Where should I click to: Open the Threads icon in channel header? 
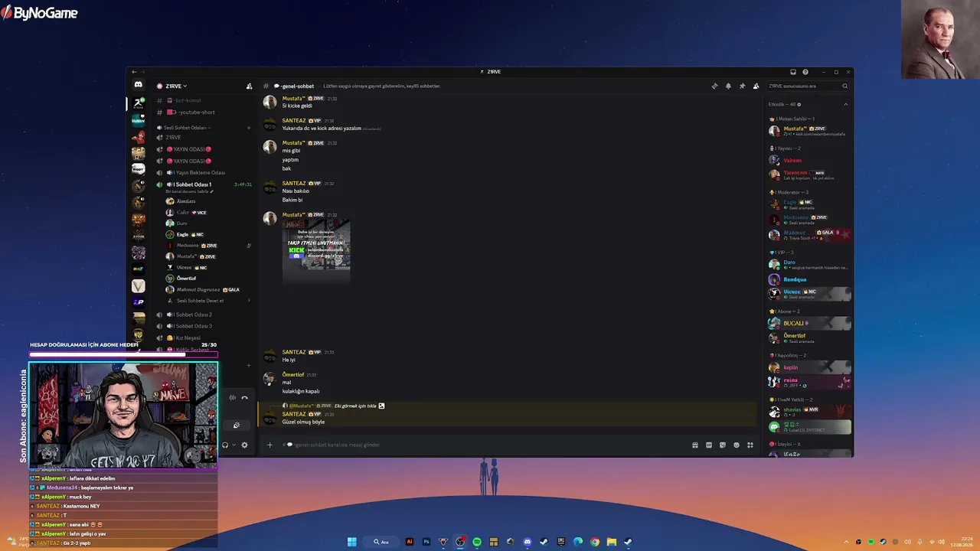tap(714, 86)
